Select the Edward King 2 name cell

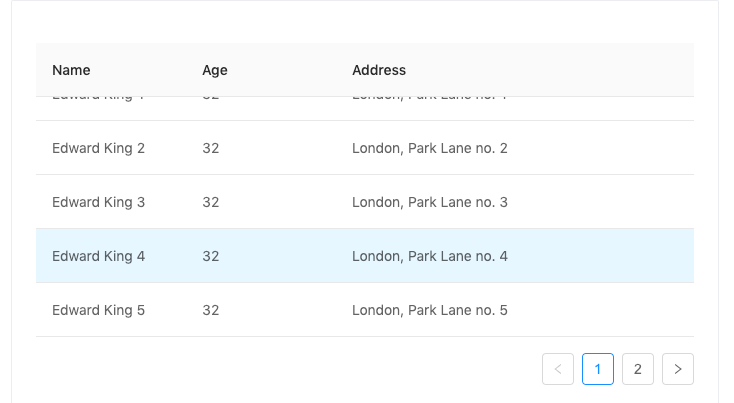[x=99, y=148]
